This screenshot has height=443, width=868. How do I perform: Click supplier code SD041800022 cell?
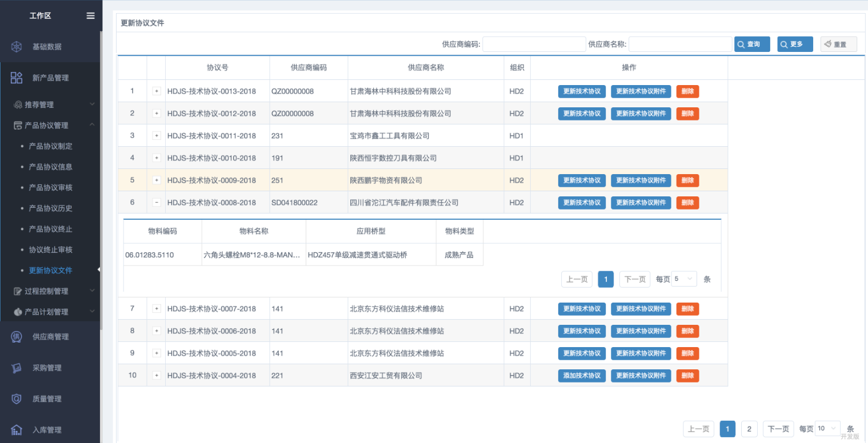coord(309,203)
